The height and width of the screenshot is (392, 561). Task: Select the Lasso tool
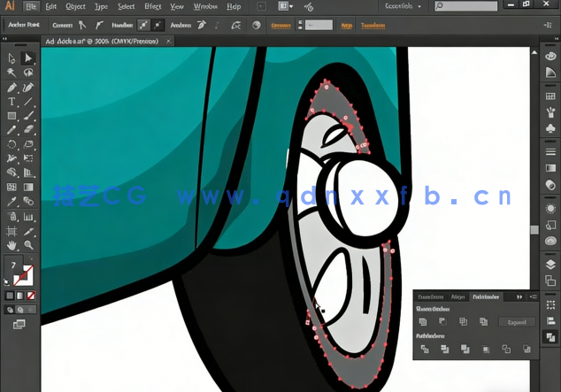pos(28,73)
